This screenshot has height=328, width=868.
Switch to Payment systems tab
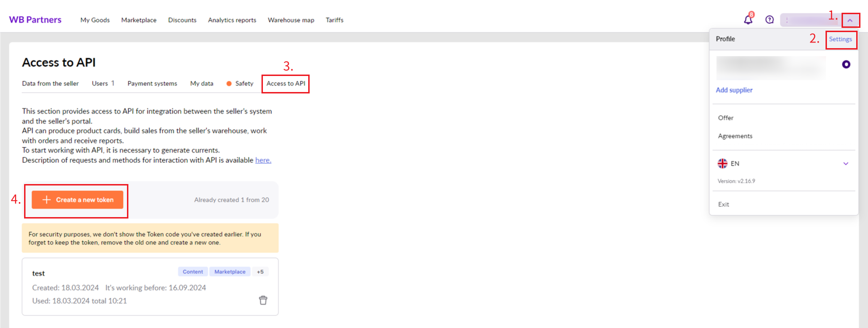click(x=152, y=84)
